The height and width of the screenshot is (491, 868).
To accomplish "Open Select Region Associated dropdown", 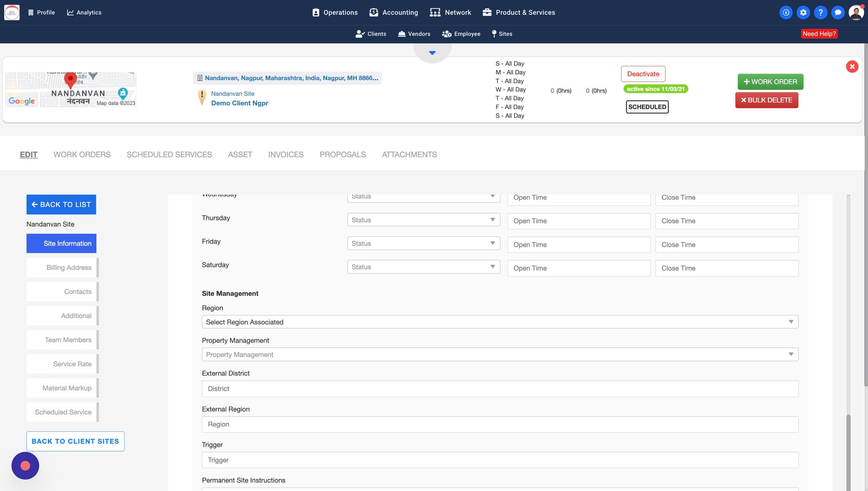I will pos(500,322).
